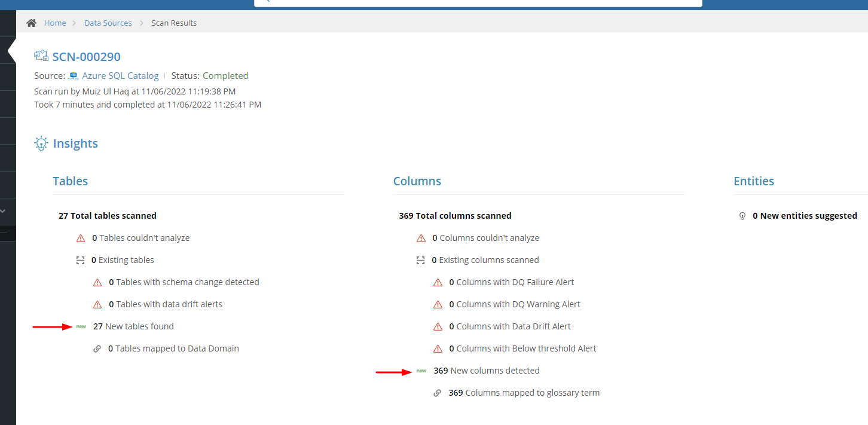This screenshot has height=425, width=868.
Task: Click the Home icon in breadcrumb
Action: point(31,23)
